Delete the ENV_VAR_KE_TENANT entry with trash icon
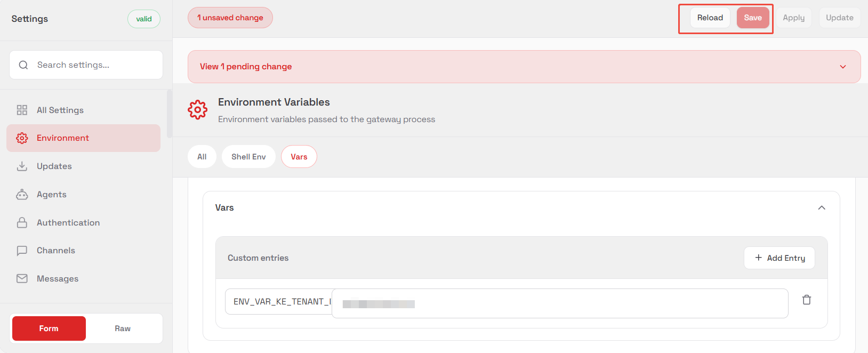 pyautogui.click(x=807, y=300)
